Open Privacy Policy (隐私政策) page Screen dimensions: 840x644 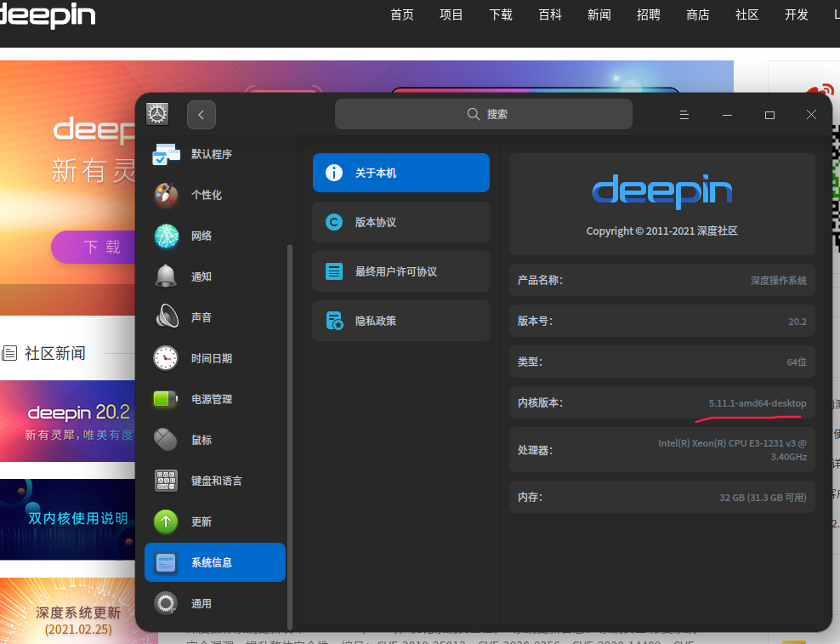(400, 321)
